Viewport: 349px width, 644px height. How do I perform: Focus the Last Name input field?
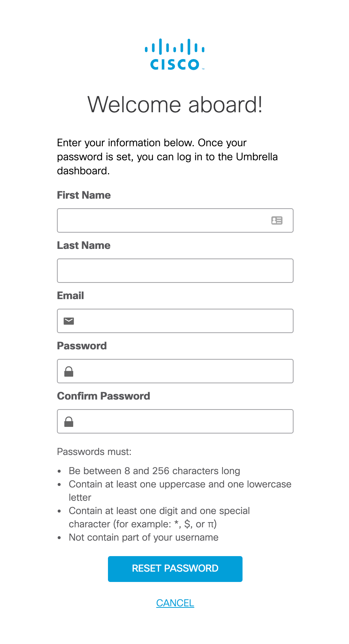[175, 271]
